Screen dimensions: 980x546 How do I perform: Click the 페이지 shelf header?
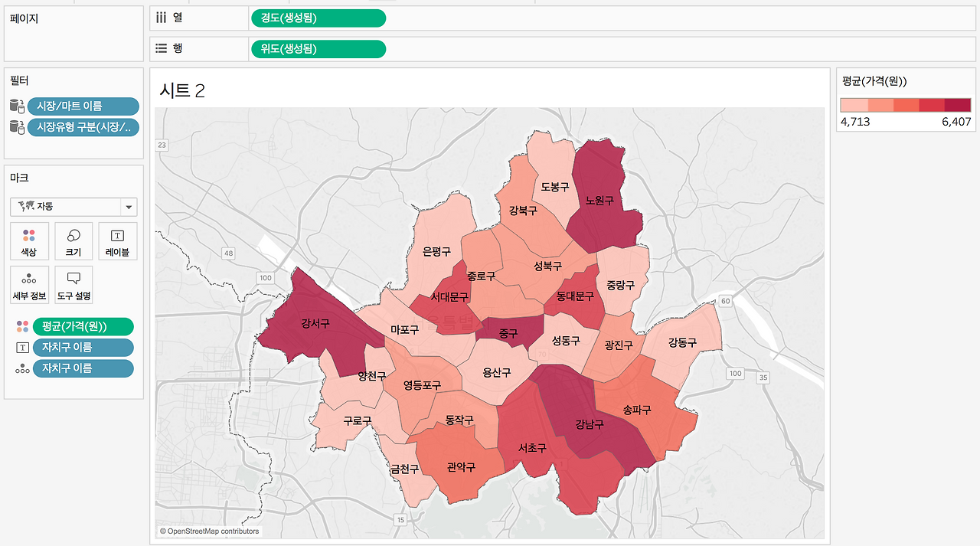point(24,18)
